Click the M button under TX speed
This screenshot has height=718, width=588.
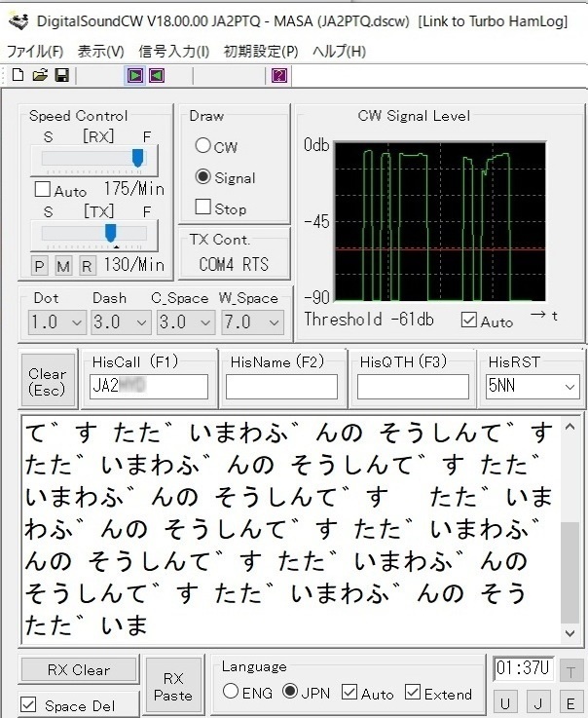(x=63, y=266)
